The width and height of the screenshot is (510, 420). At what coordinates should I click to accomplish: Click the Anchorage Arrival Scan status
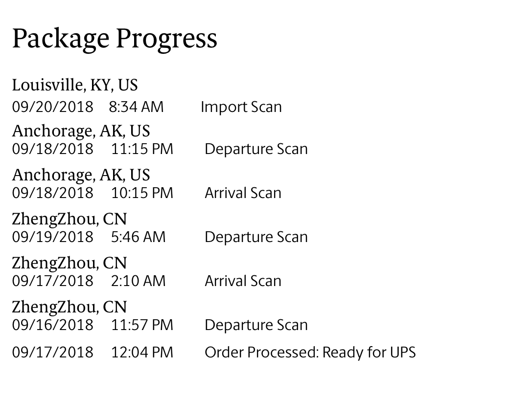[x=243, y=193]
